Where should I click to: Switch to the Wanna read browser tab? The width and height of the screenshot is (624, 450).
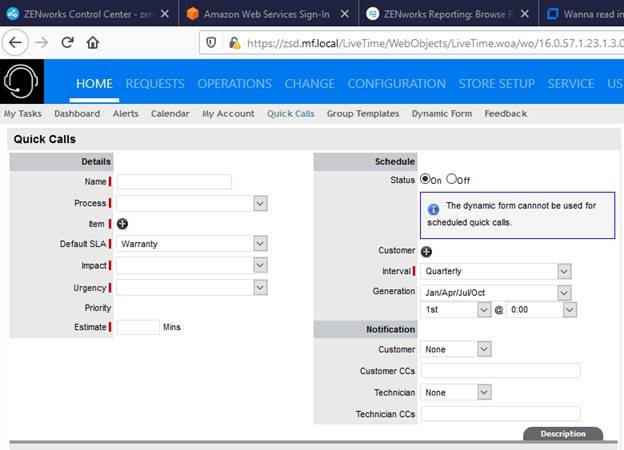[x=583, y=14]
